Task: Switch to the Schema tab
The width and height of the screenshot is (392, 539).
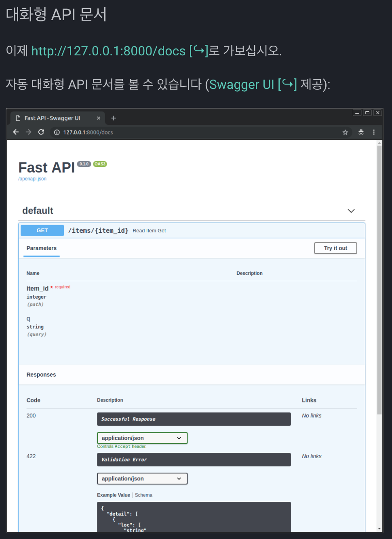Action: tap(143, 495)
